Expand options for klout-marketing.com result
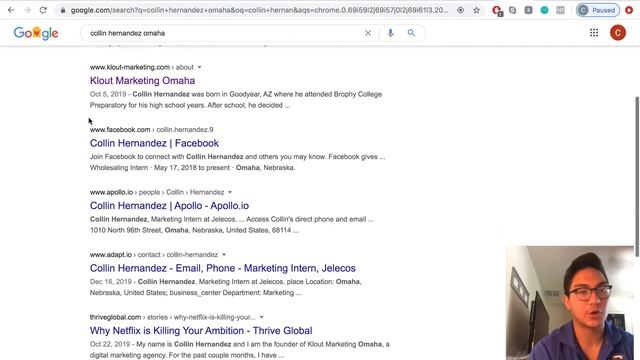The image size is (640, 360). point(200,67)
